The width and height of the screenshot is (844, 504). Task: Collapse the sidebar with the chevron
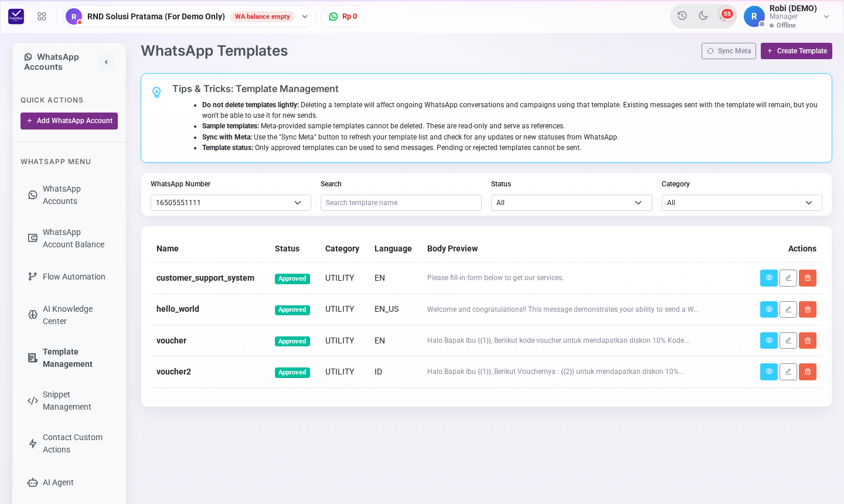pos(106,62)
